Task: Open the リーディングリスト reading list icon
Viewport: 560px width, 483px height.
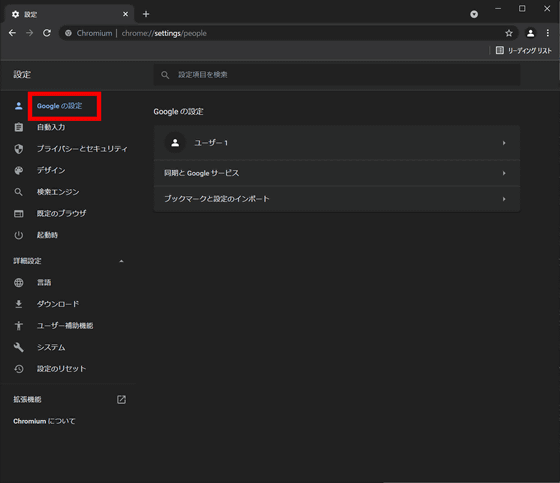Action: [500, 50]
